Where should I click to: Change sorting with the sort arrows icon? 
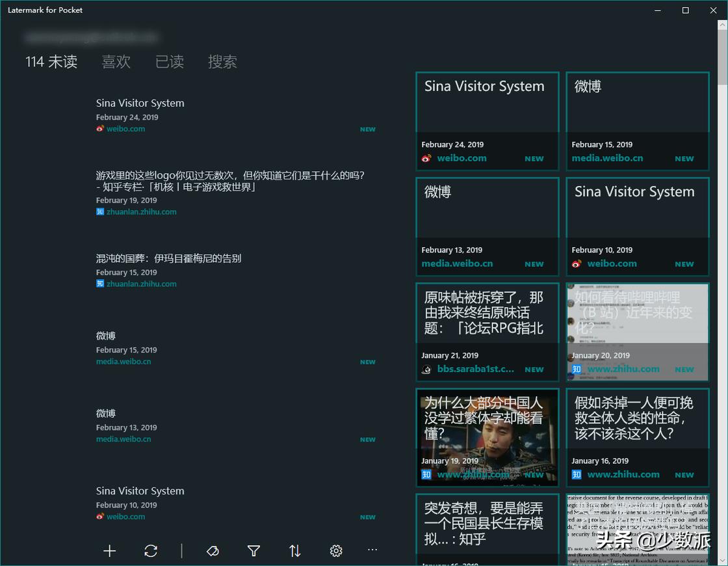coord(294,550)
